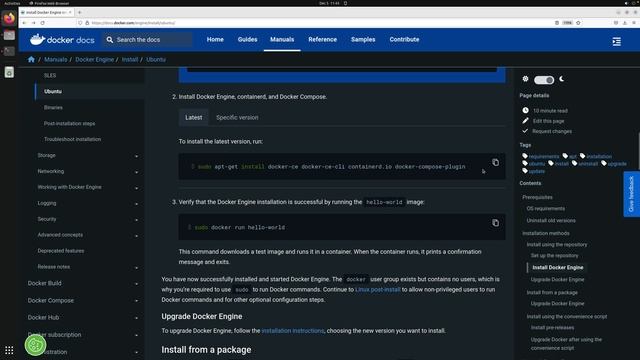
Task: Click the pencil Edit this page icon
Action: click(x=525, y=120)
